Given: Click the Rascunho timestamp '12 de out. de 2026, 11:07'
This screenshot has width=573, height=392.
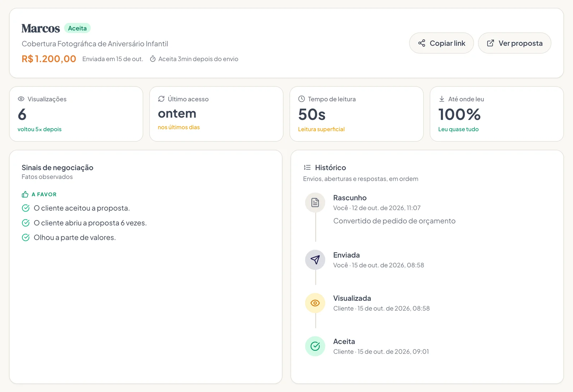Looking at the screenshot, I should (386, 208).
